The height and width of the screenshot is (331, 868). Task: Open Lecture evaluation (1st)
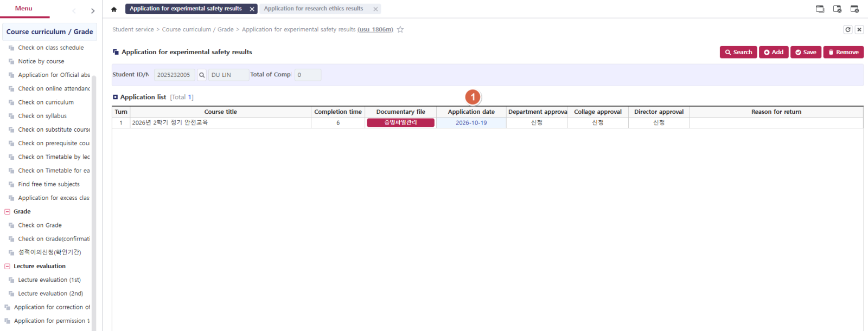pos(49,280)
